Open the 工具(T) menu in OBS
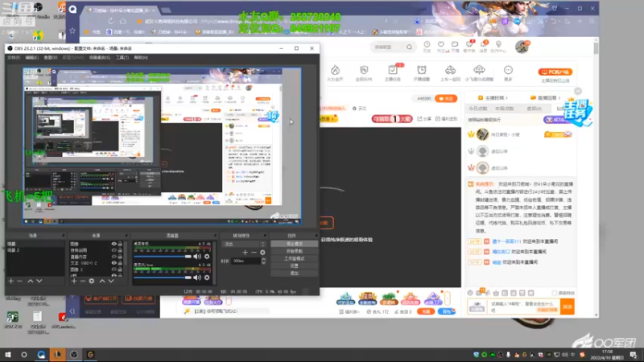 [122, 58]
